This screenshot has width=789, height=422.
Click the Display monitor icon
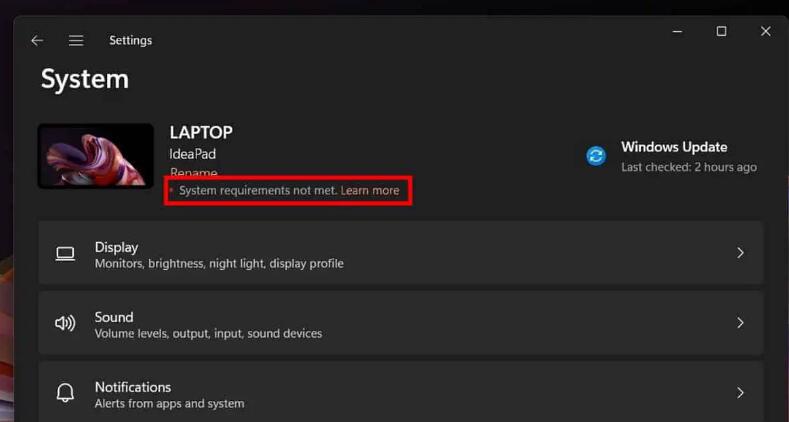coord(65,254)
